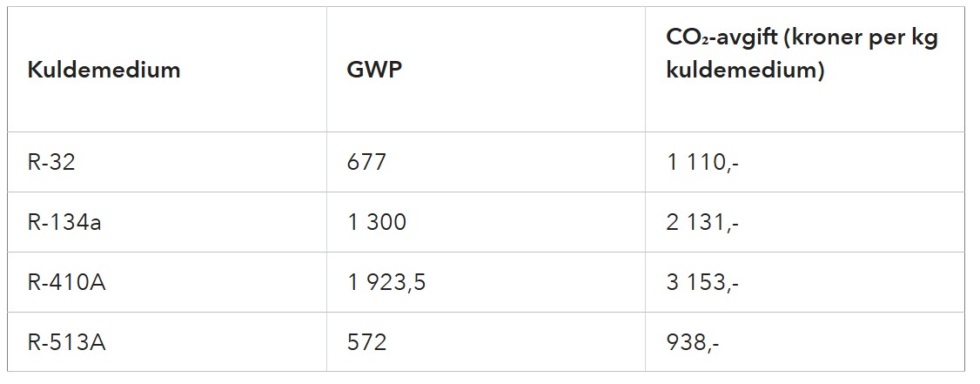Image resolution: width=980 pixels, height=384 pixels.
Task: Click "kuldemedium)" on the header's second line
Action: point(745,71)
